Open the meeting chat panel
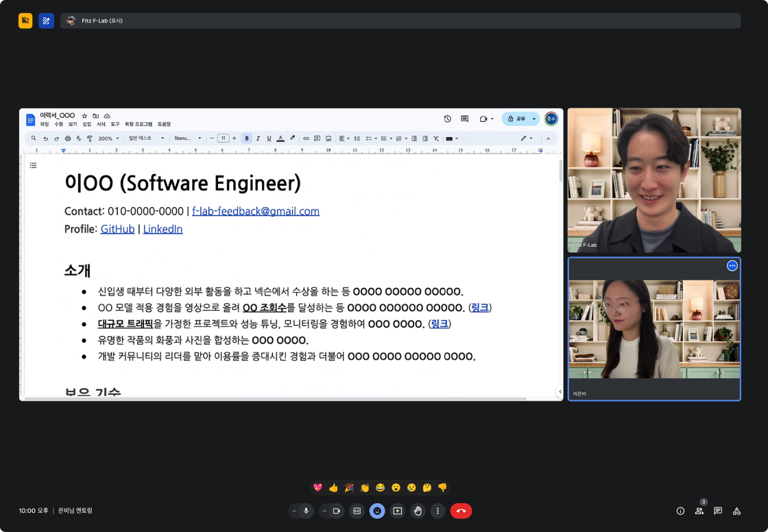Image resolution: width=768 pixels, height=532 pixels. pos(718,511)
